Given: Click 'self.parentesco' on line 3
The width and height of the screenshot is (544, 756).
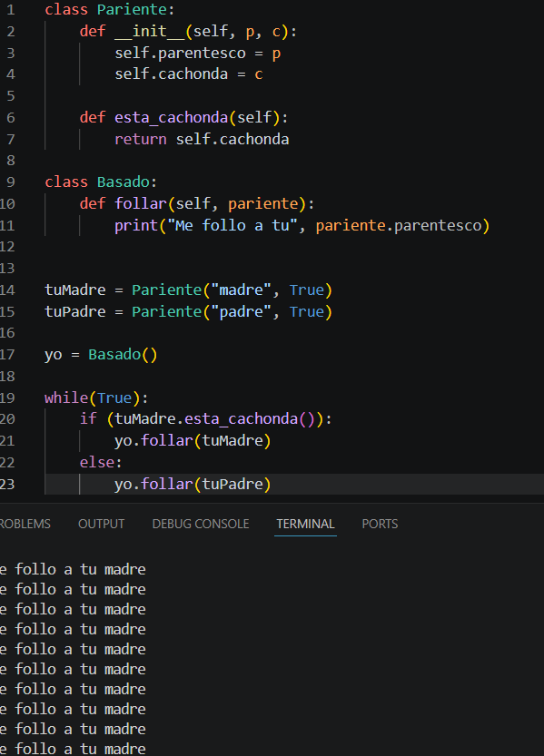Looking at the screenshot, I should 180,53.
